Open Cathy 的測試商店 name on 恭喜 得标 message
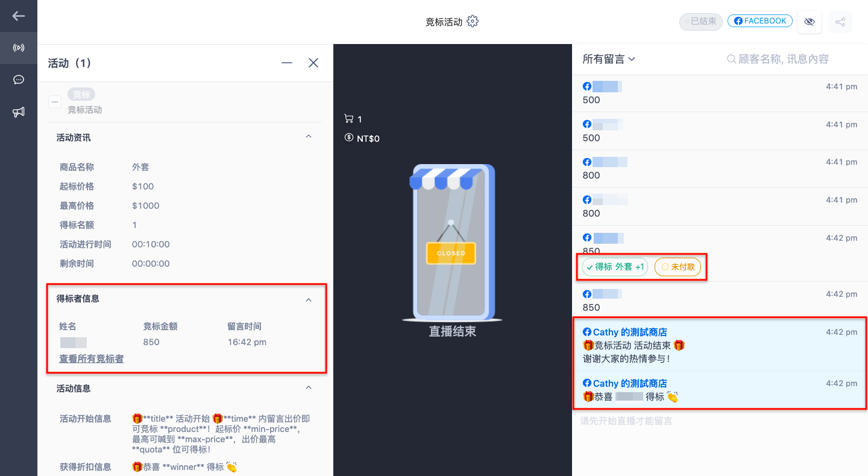 pos(630,383)
